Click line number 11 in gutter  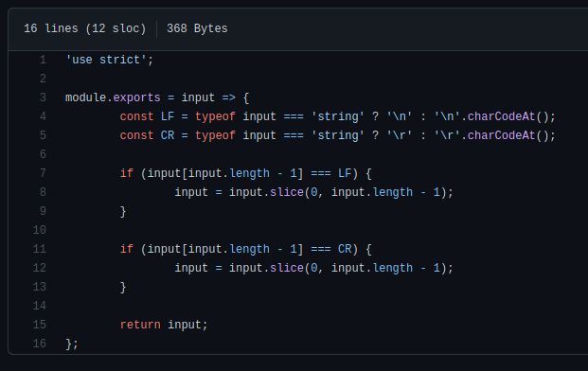(x=40, y=249)
